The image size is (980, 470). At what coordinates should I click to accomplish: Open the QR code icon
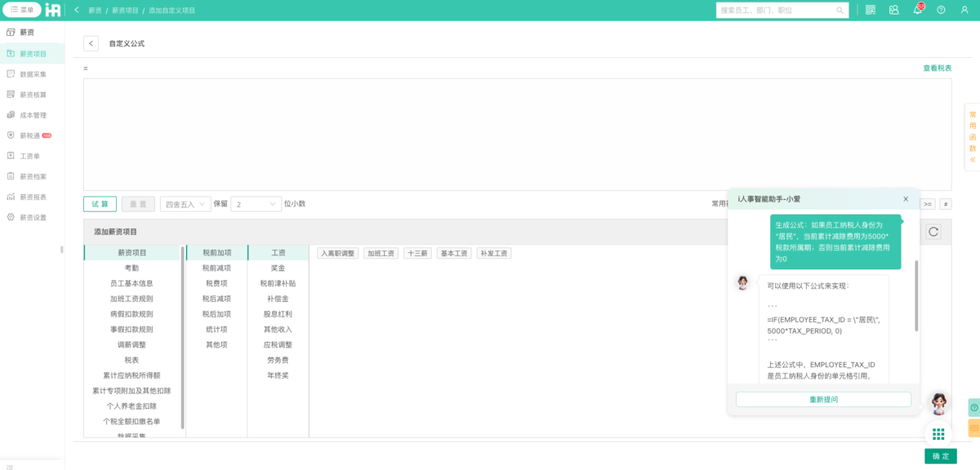tap(871, 10)
